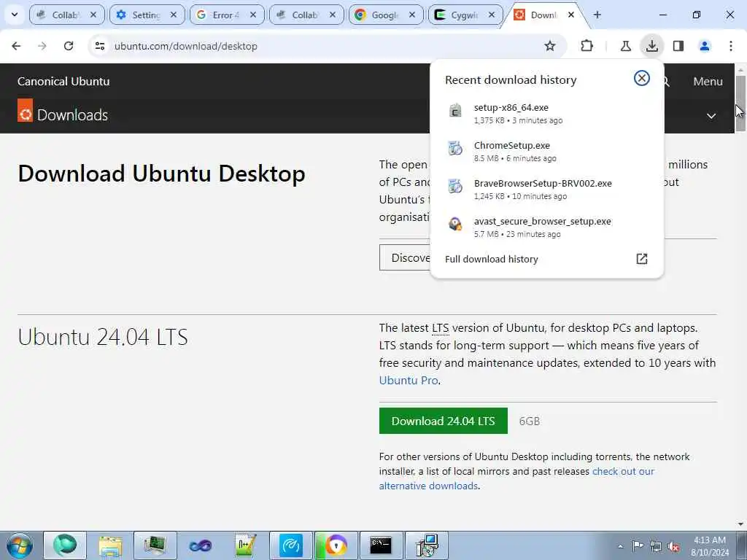Expand the tab search dropdown arrow
Screen dimensions: 747x560
coord(15,15)
